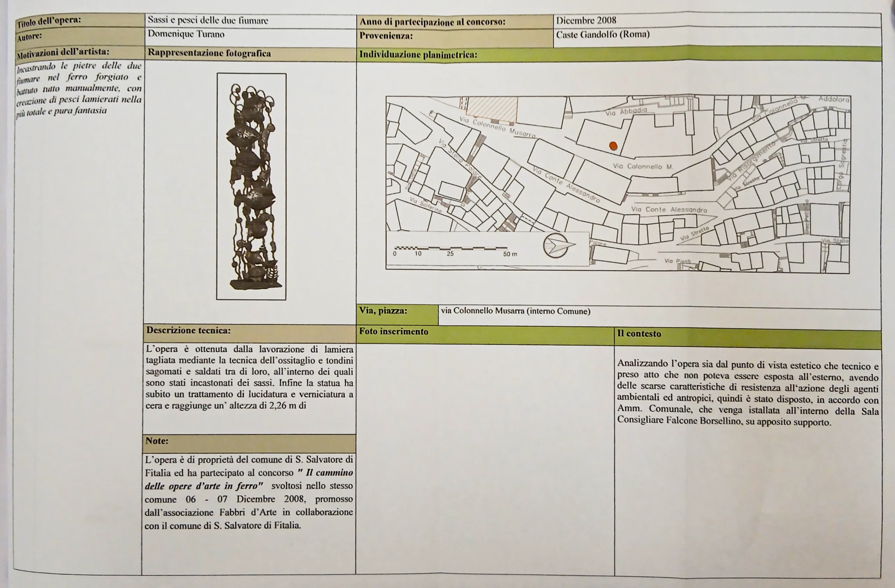
Task: Click the 'Descrizione tecnica:' header
Action: click(x=188, y=330)
